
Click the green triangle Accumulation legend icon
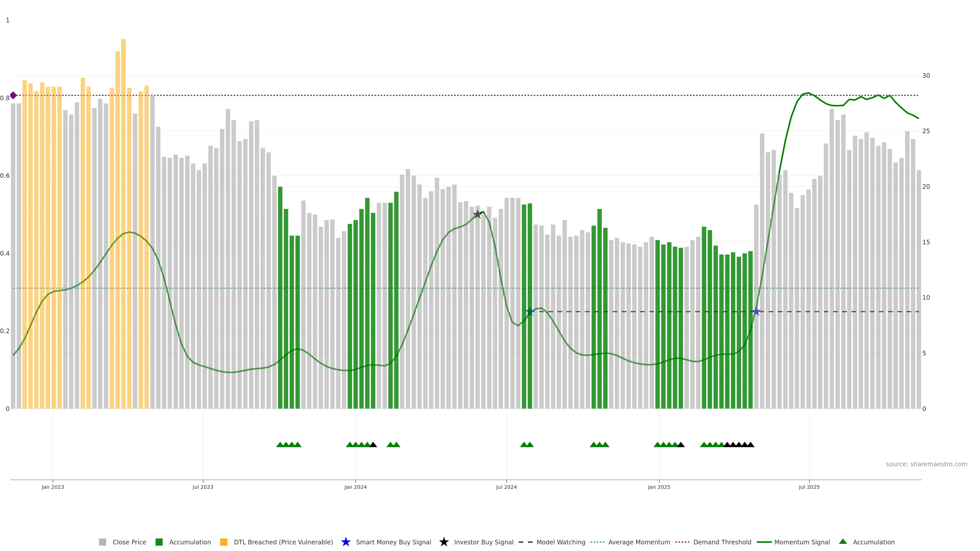(843, 542)
